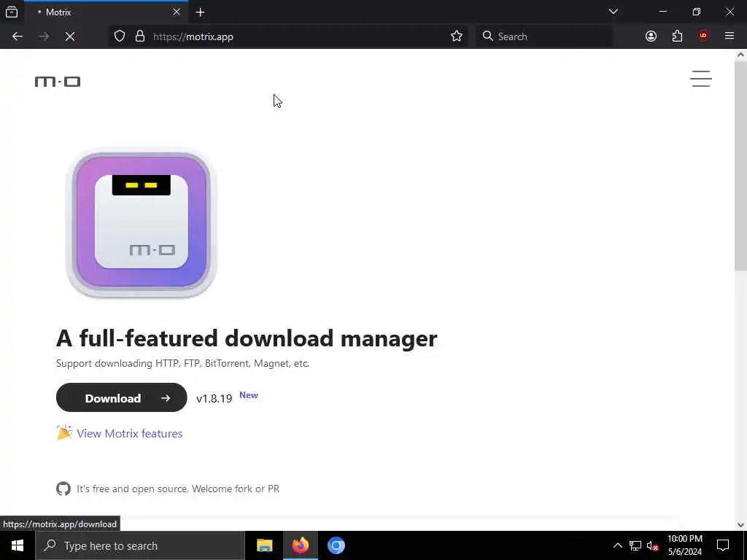
Task: Click the uBlock Origin red shield icon
Action: (x=703, y=36)
